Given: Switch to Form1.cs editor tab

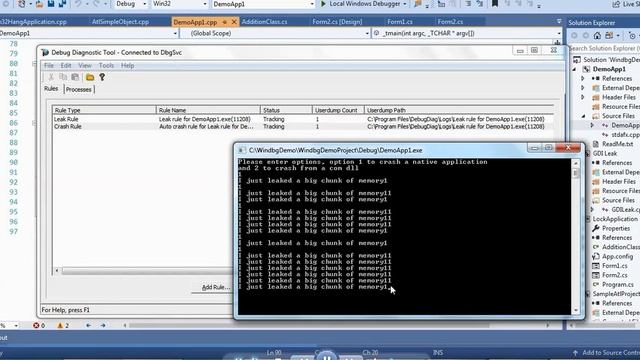Looking at the screenshot, I should click(400, 22).
